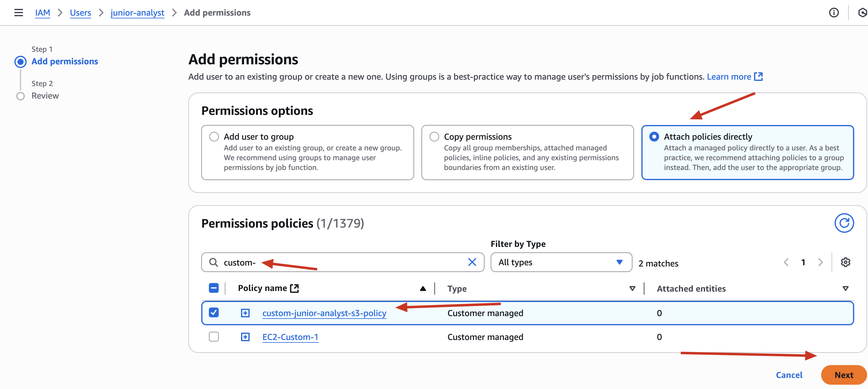Clear the policy search field
This screenshot has height=389, width=868.
coord(472,262)
